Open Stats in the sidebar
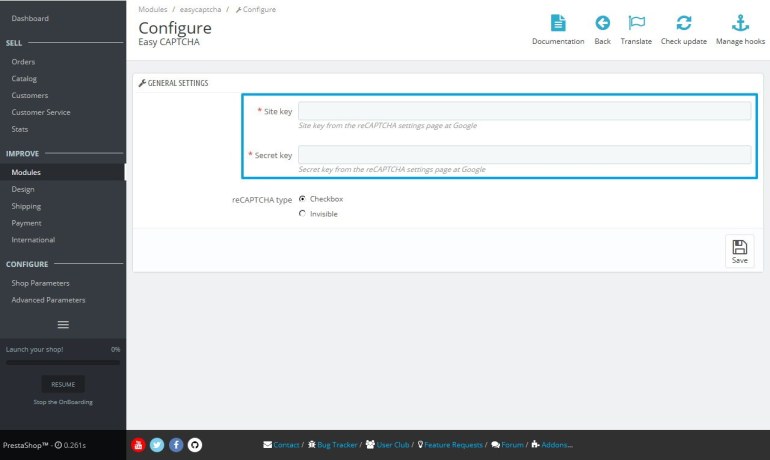The width and height of the screenshot is (770, 460). (x=20, y=129)
